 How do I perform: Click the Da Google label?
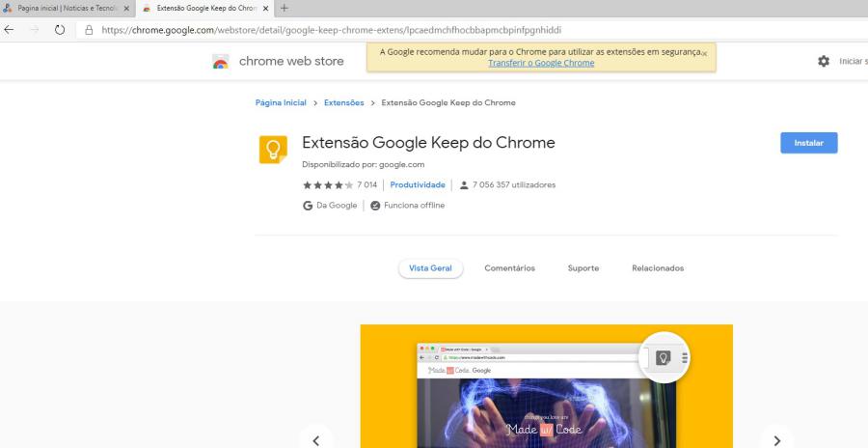tap(337, 206)
